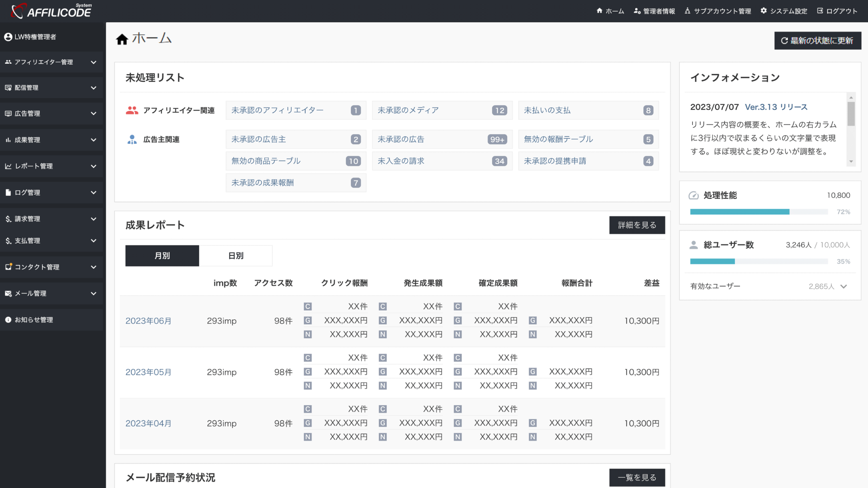The image size is (868, 488).
Task: Open the 2023年05月 report row link
Action: click(148, 372)
